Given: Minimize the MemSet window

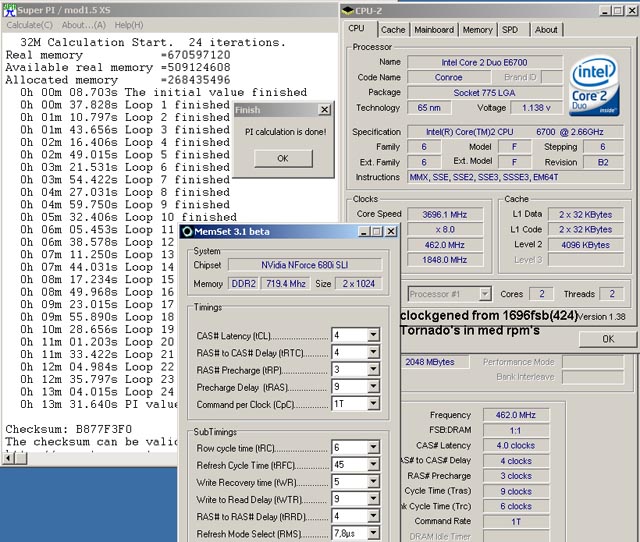Looking at the screenshot, I should click(364, 232).
